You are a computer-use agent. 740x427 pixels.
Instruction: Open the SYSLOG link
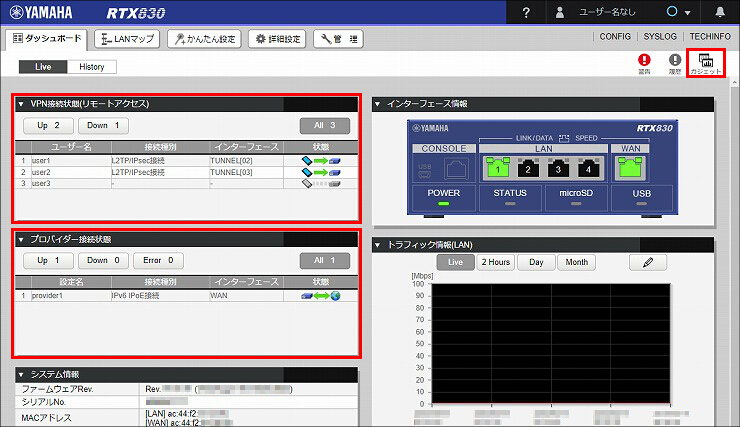[x=660, y=36]
